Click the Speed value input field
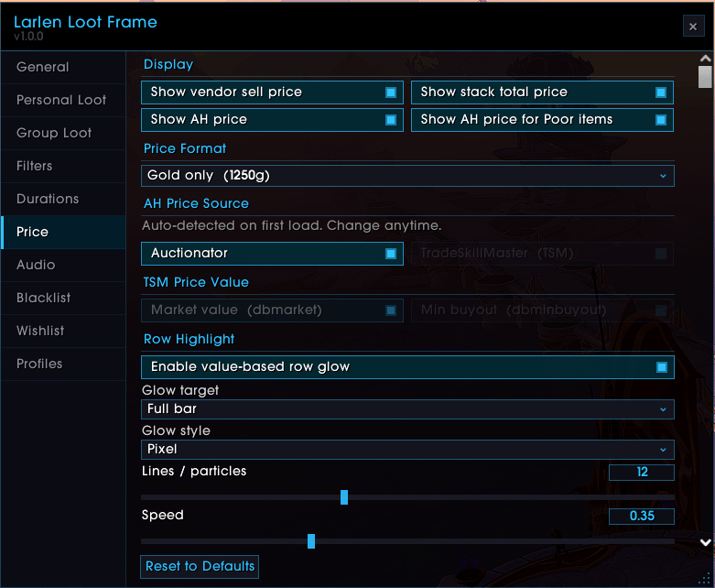This screenshot has height=588, width=715. (x=642, y=517)
